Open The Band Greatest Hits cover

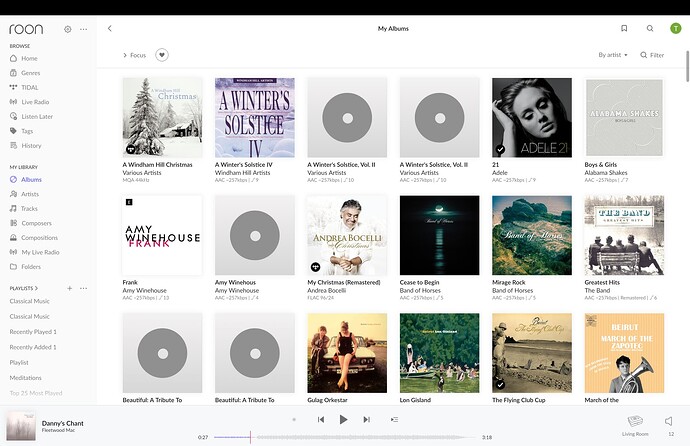tap(624, 235)
